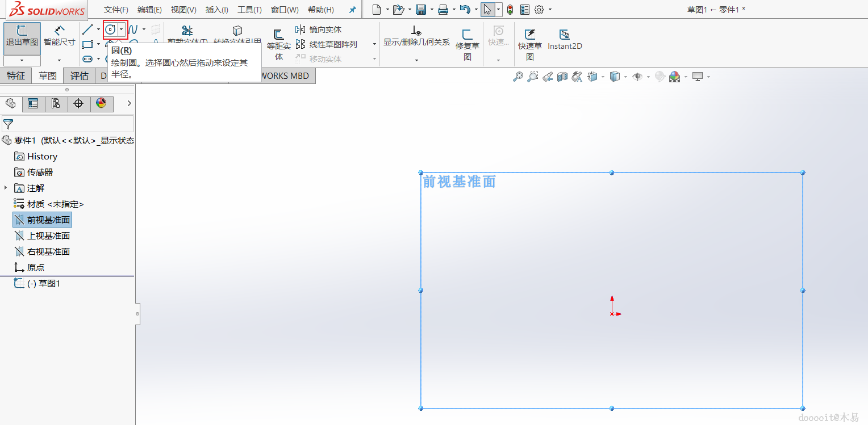Click Repair Sketch (修复草图) button
This screenshot has height=425, width=868.
click(x=468, y=44)
